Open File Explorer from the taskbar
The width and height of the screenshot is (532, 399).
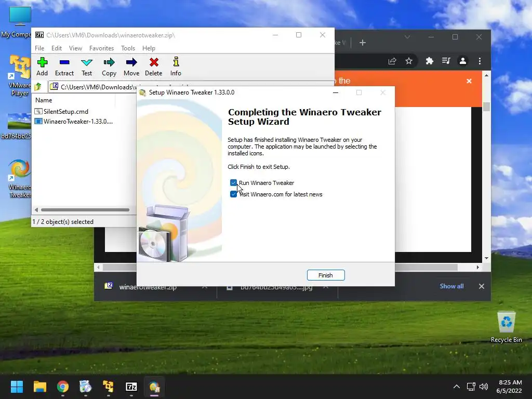(39, 387)
